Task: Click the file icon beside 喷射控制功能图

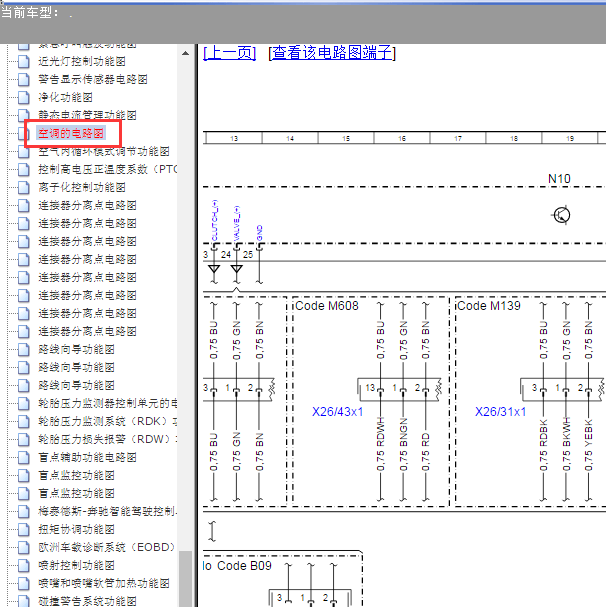Action: (x=24, y=565)
